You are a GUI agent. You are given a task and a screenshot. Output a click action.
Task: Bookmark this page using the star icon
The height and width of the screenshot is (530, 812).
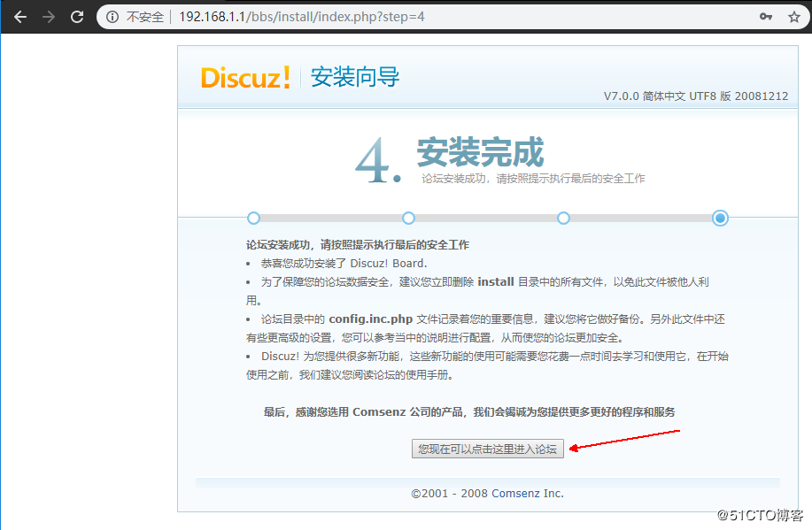[794, 15]
